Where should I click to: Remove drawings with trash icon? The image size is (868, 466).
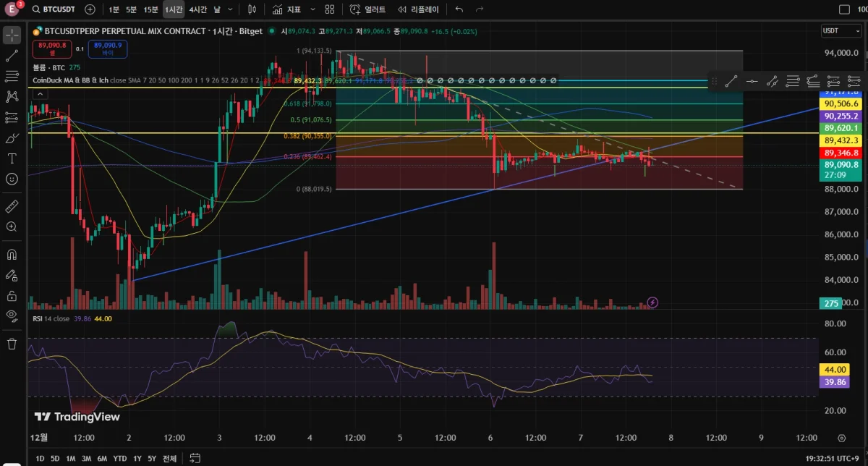pos(12,344)
